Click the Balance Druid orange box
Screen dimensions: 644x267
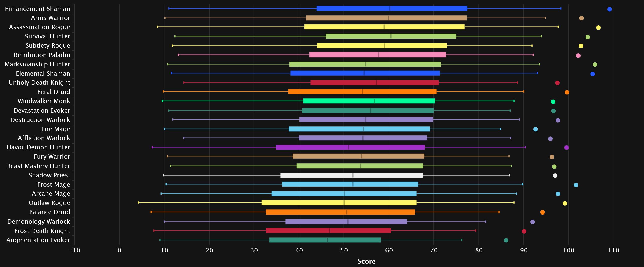340,212
